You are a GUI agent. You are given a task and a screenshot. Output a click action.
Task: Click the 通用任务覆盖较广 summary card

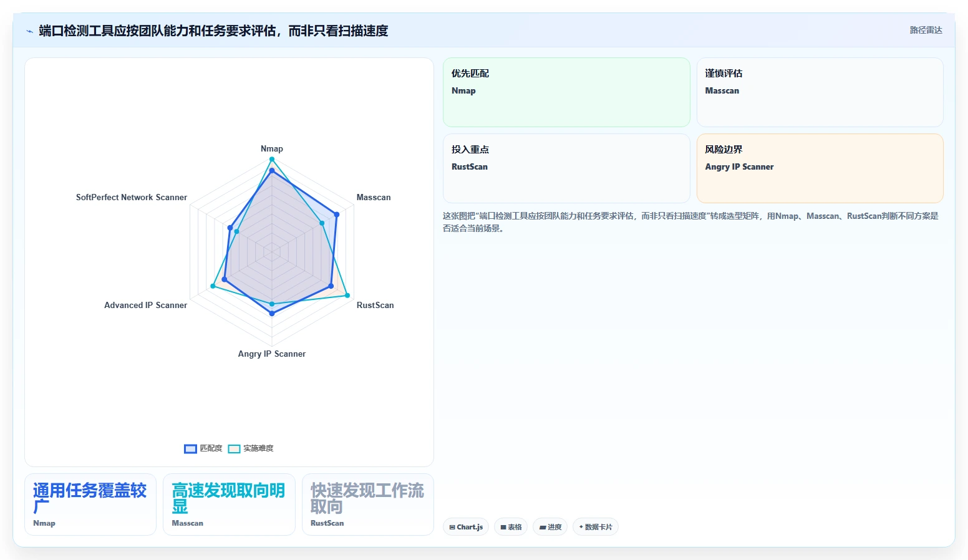point(90,504)
